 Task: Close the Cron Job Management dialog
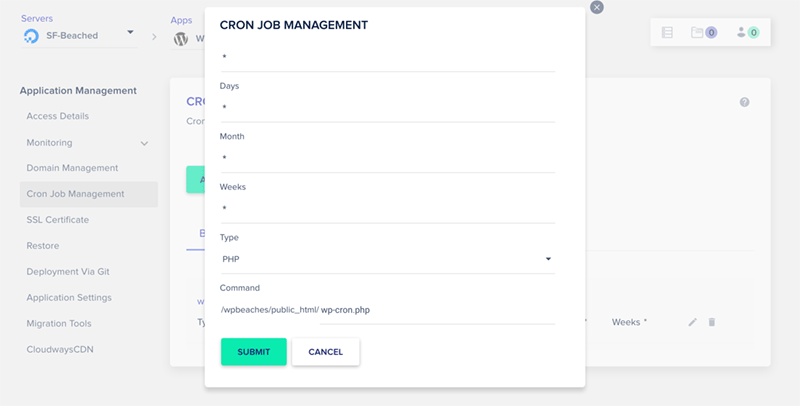click(596, 7)
